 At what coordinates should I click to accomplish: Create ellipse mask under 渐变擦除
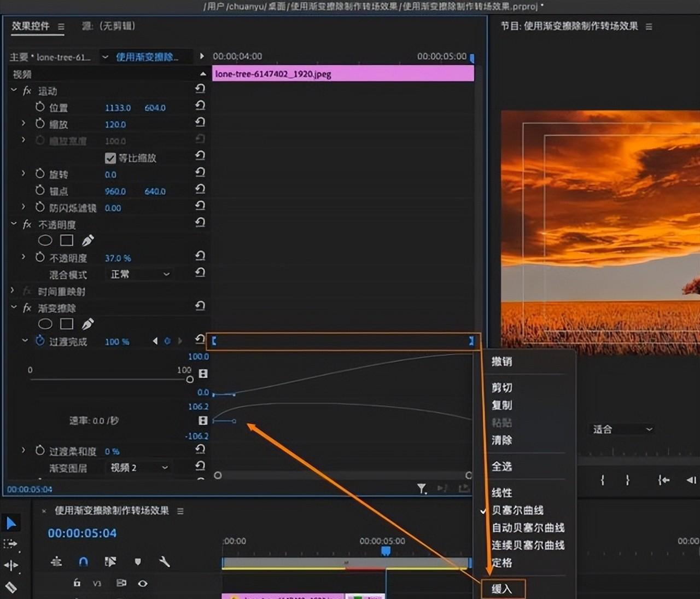click(45, 324)
